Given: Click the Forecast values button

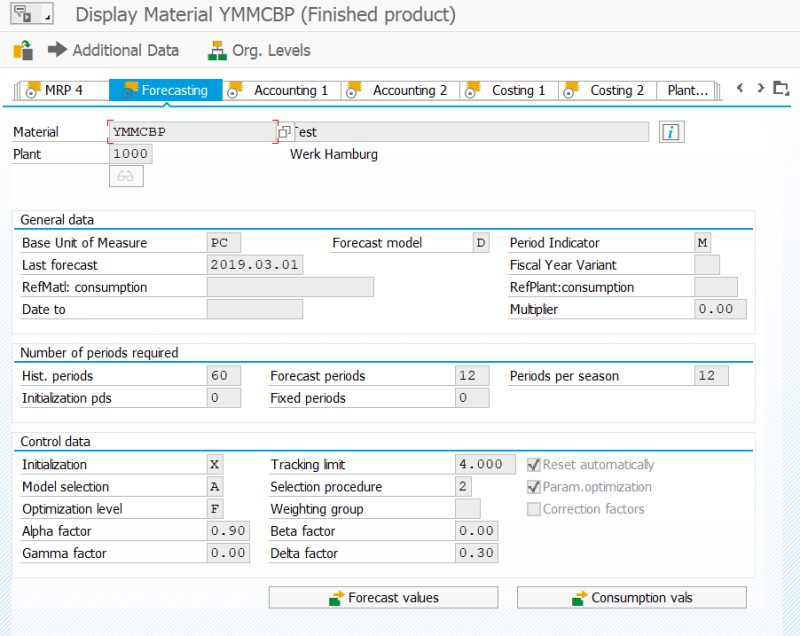Looking at the screenshot, I should (x=383, y=597).
